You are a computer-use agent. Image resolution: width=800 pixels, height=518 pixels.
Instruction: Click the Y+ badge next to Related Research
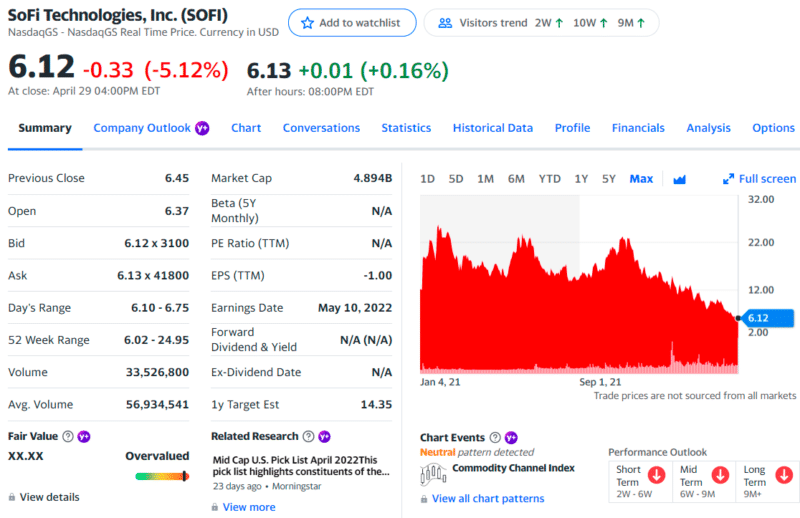point(324,436)
